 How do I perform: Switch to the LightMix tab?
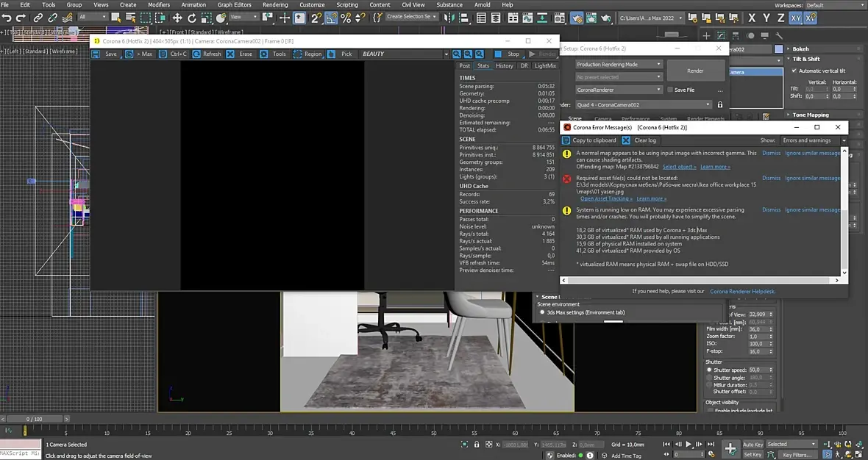click(545, 66)
